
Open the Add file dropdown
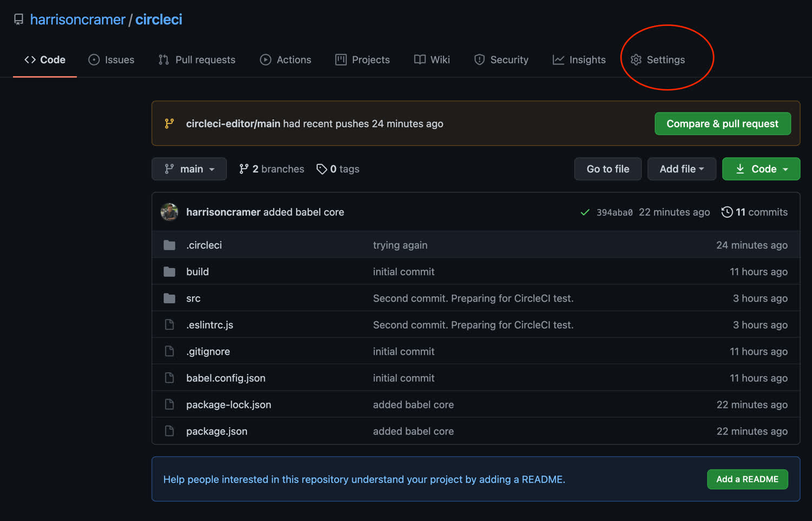pos(682,169)
